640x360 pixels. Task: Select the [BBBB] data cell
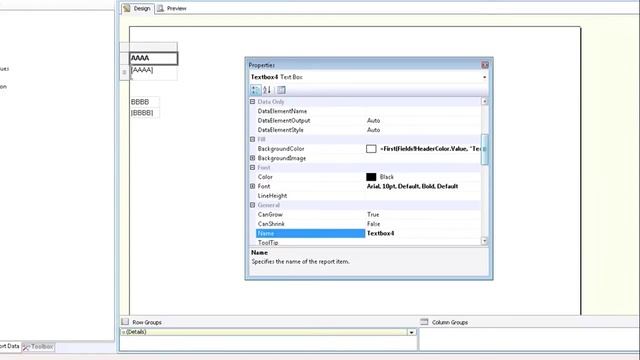point(144,113)
